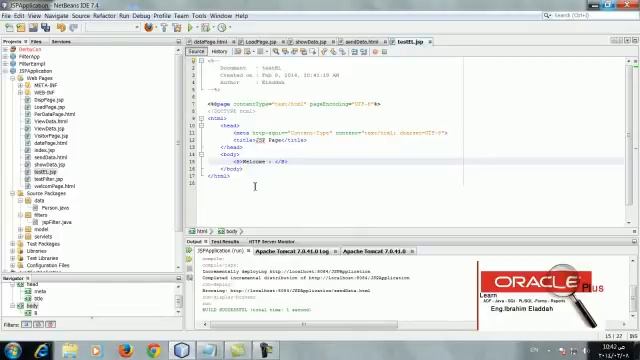Collapse the JSPApplication project node

pyautogui.click(x=5, y=71)
